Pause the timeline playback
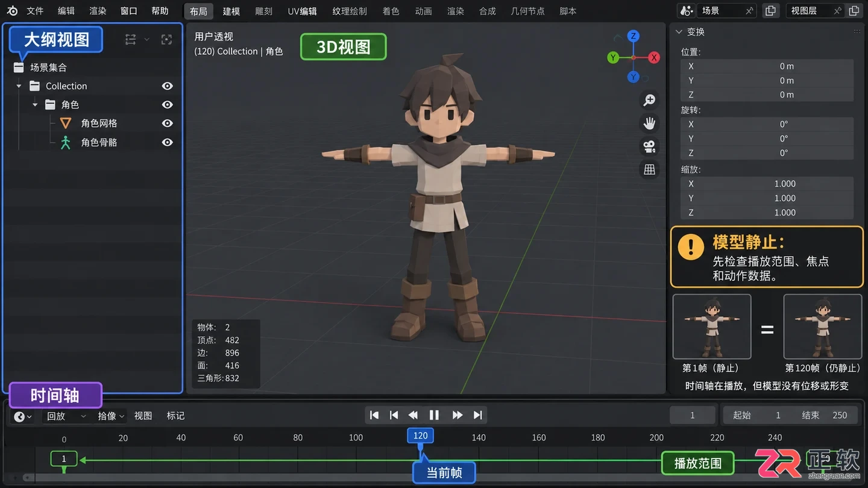Viewport: 868px width, 488px height. point(434,415)
